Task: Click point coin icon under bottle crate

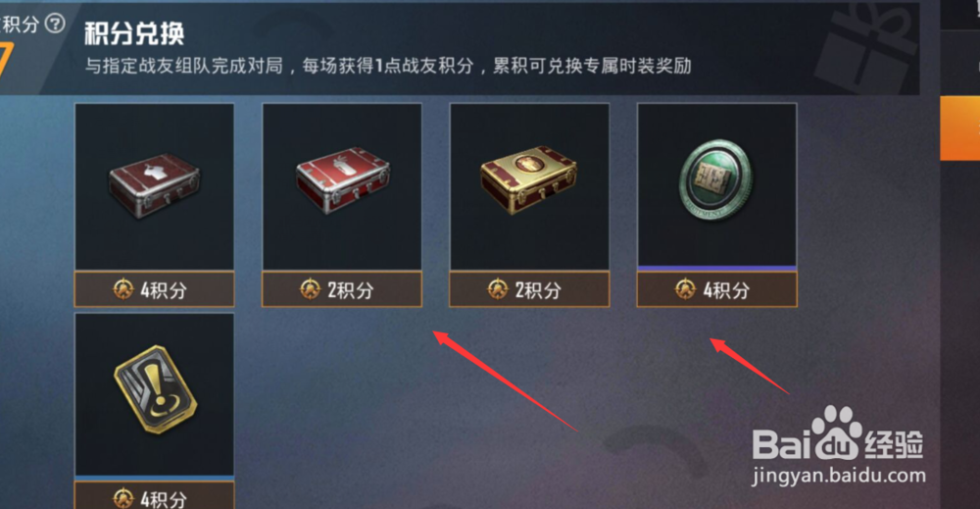Action: [310, 289]
